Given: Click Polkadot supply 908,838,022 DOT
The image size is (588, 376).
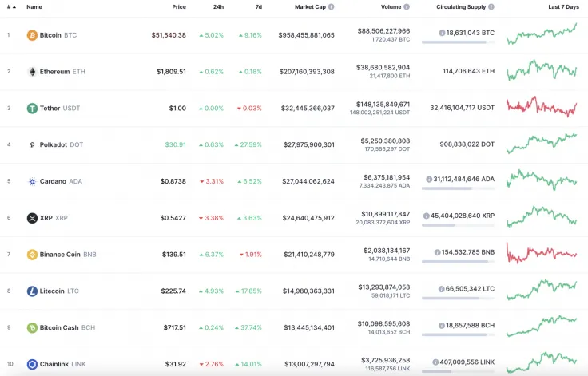Looking at the screenshot, I should 467,144.
